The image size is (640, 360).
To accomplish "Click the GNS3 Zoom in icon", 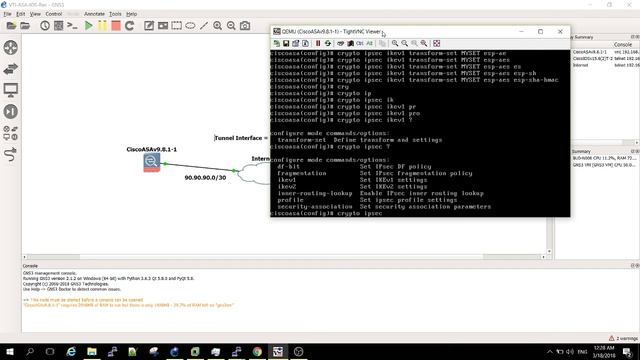I will 218,26.
